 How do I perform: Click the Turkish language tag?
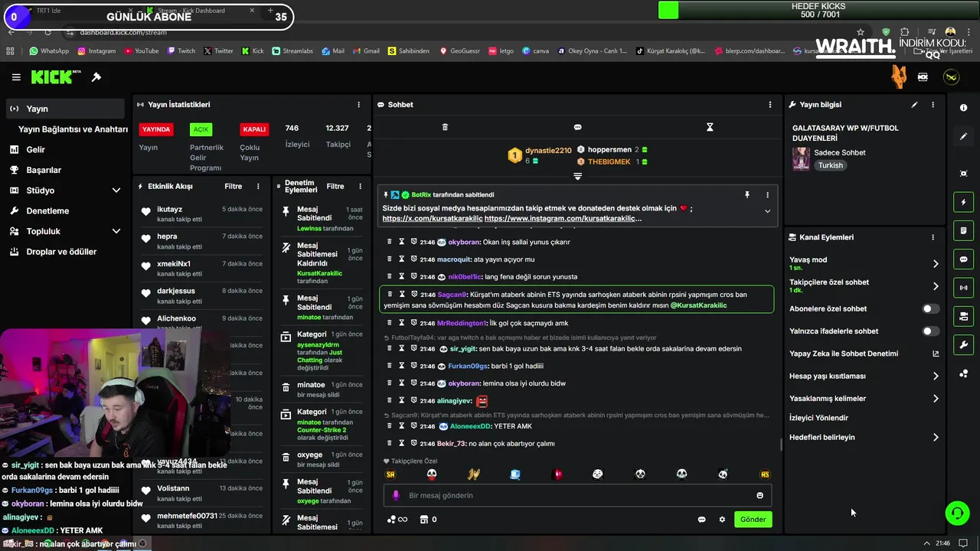830,165
